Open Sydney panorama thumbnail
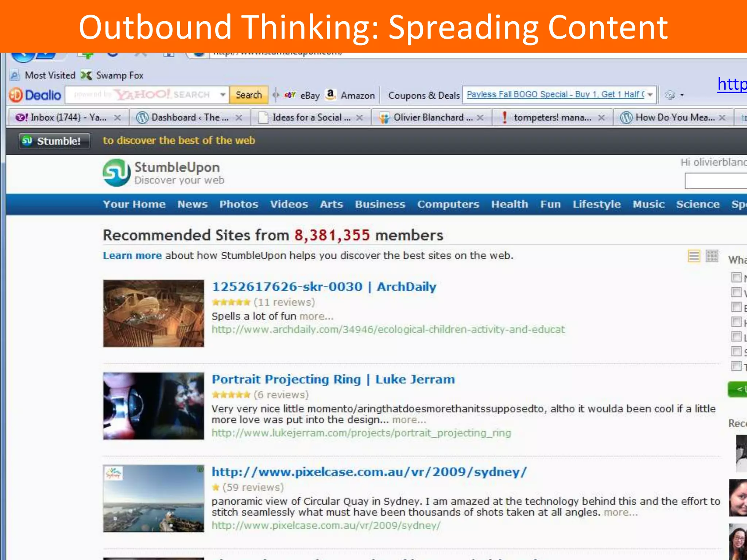Screen dimensions: 747x560 [x=154, y=498]
